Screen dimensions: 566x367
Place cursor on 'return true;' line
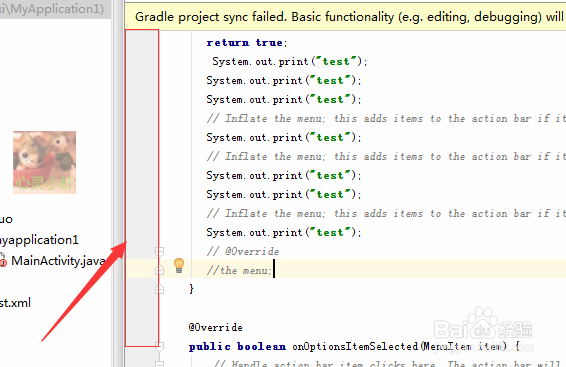(x=247, y=43)
